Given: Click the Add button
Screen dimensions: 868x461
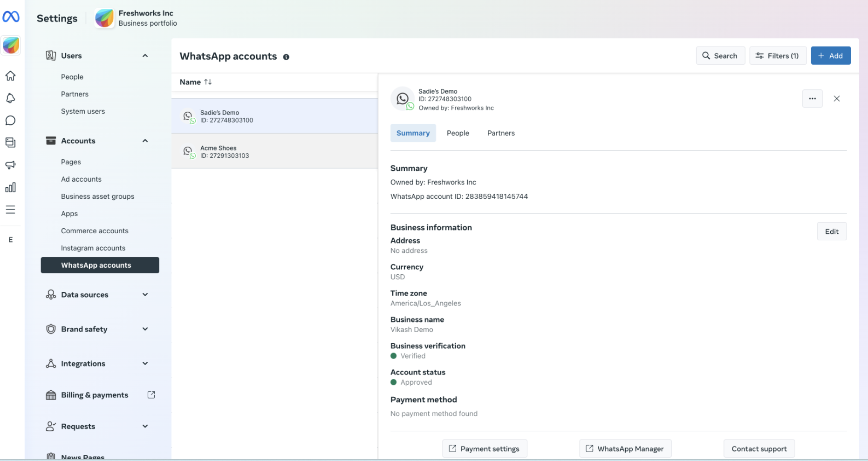Looking at the screenshot, I should coord(831,56).
